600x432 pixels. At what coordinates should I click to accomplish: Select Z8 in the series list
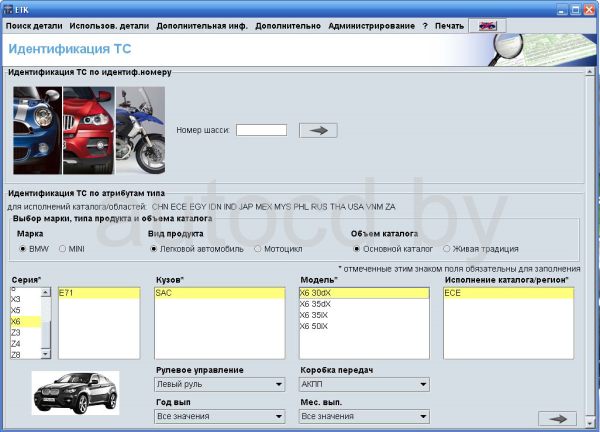pyautogui.click(x=25, y=354)
